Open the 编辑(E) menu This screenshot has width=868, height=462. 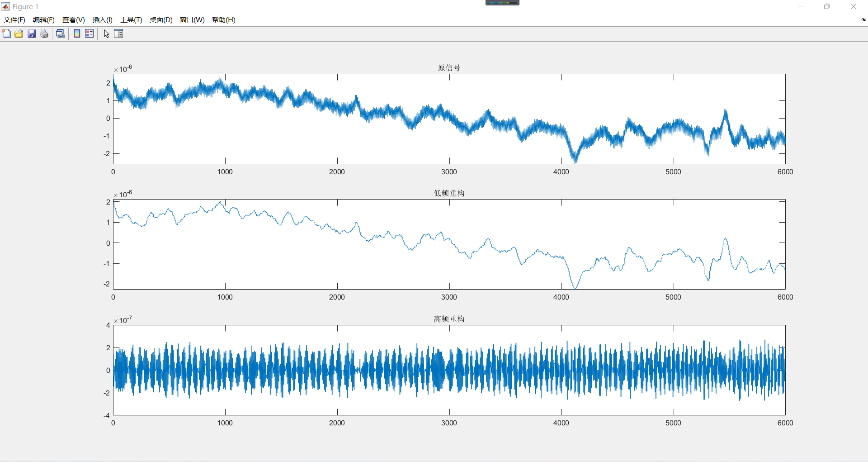(x=44, y=20)
